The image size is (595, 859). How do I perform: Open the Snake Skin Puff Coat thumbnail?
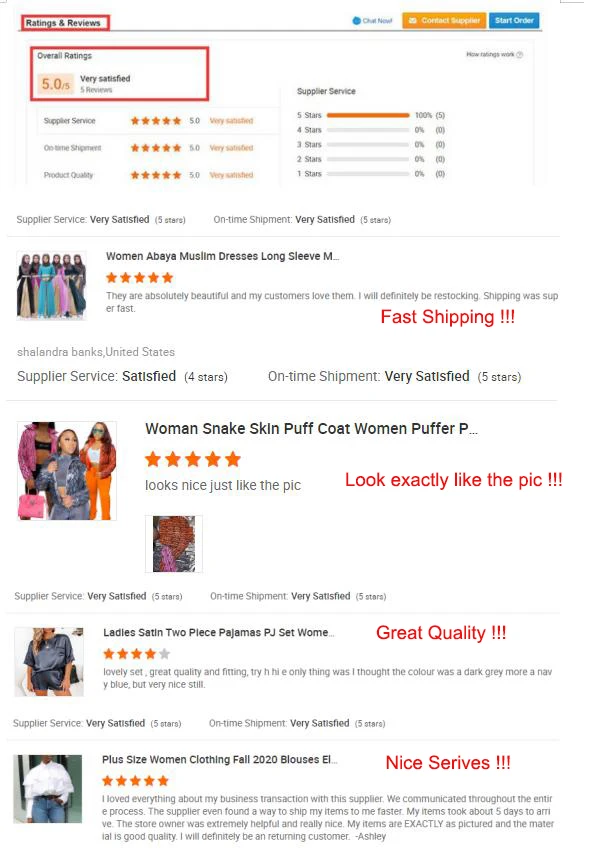click(x=67, y=471)
